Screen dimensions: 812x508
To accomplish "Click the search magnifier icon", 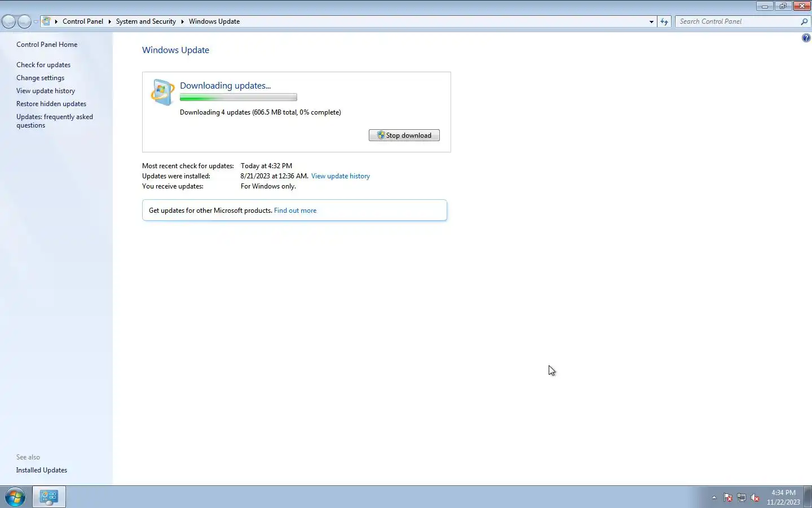I will pos(804,21).
